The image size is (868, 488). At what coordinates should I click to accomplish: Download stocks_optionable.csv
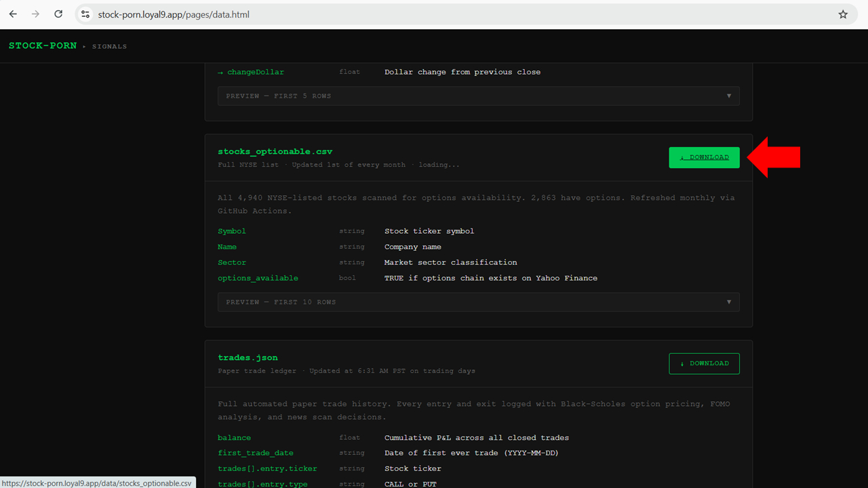[x=704, y=157]
